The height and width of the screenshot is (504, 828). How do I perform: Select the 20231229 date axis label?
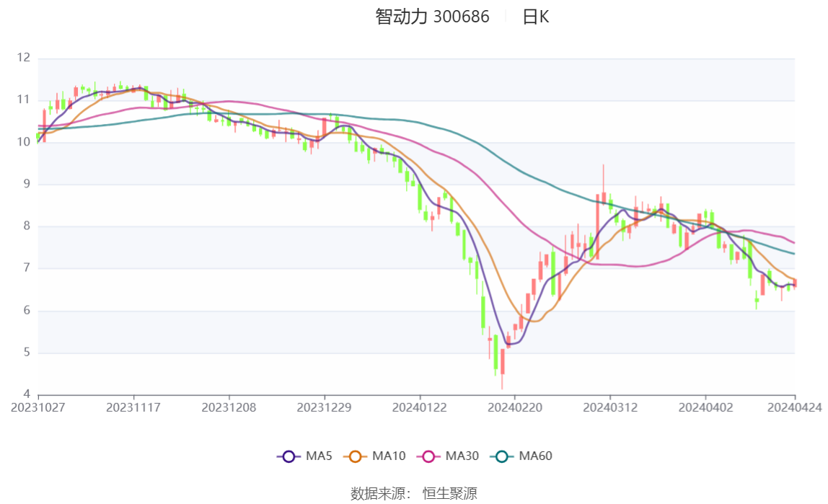point(325,407)
